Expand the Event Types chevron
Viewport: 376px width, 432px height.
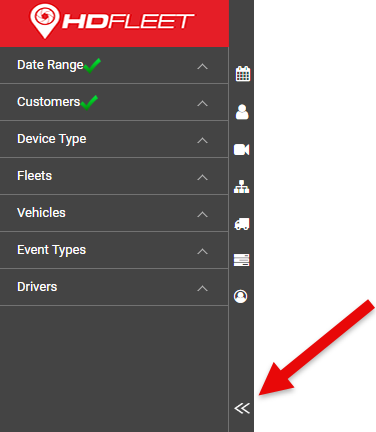point(202,251)
